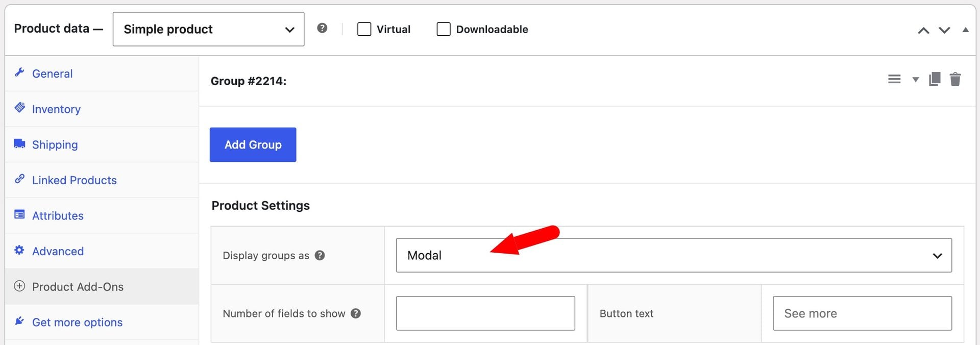Open the Get more options tab
This screenshot has height=345, width=980.
pyautogui.click(x=102, y=322)
